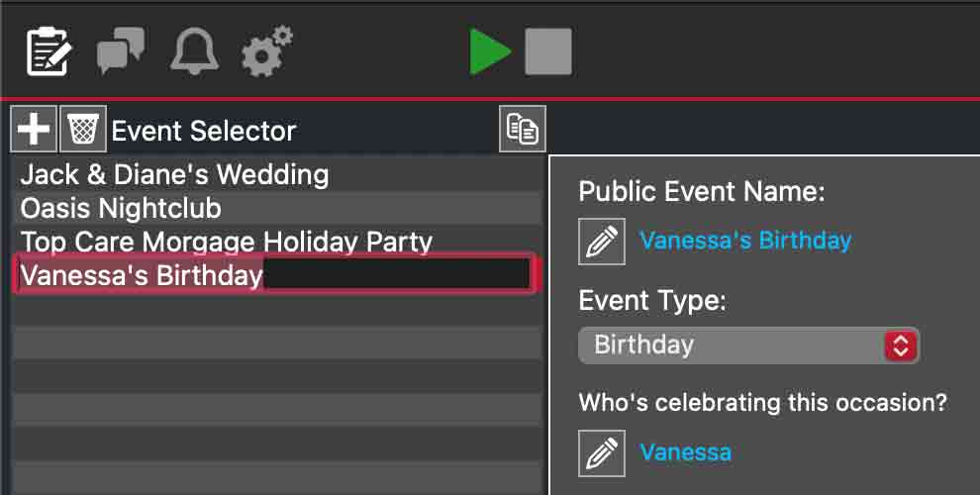This screenshot has height=495, width=980.
Task: Open the settings gears icon
Action: point(267,51)
